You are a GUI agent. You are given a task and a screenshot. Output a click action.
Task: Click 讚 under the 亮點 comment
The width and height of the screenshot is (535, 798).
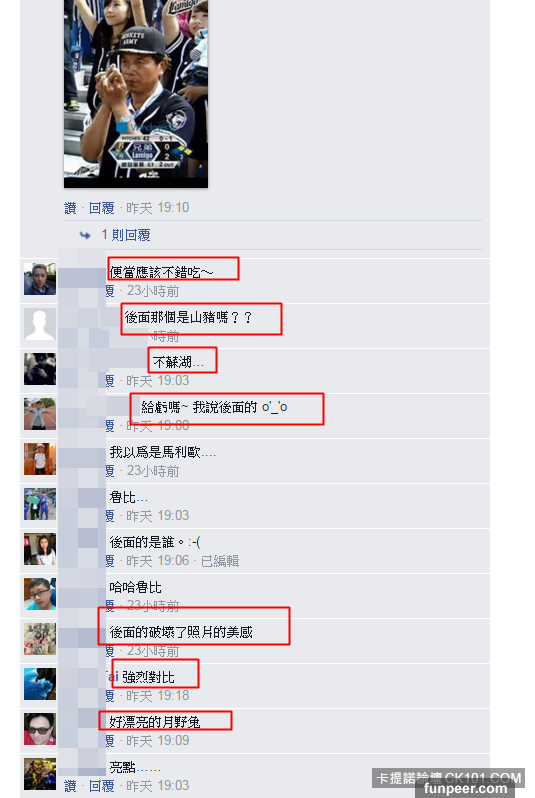[x=70, y=786]
